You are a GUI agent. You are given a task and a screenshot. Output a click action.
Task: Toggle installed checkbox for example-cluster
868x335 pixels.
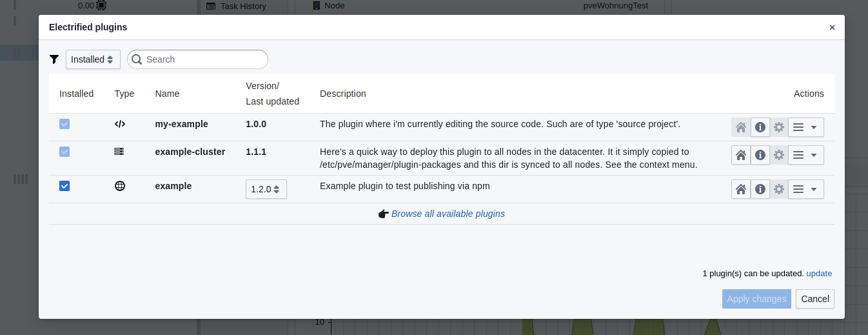[x=64, y=152]
